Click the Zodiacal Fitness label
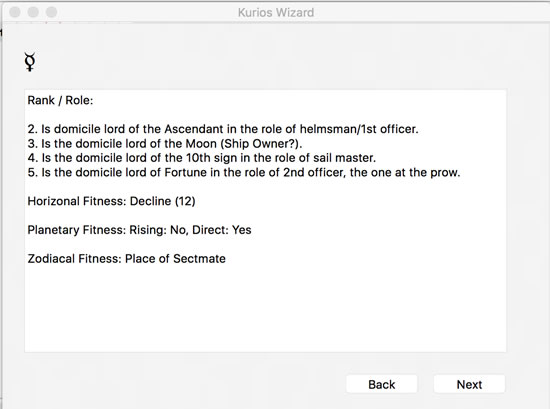Image resolution: width=550 pixels, height=409 pixels. coord(74,259)
